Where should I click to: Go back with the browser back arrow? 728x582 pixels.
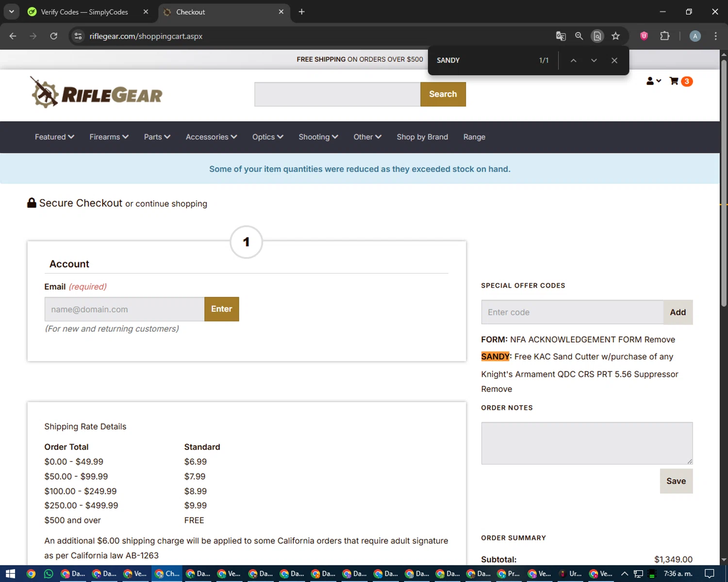coord(13,36)
